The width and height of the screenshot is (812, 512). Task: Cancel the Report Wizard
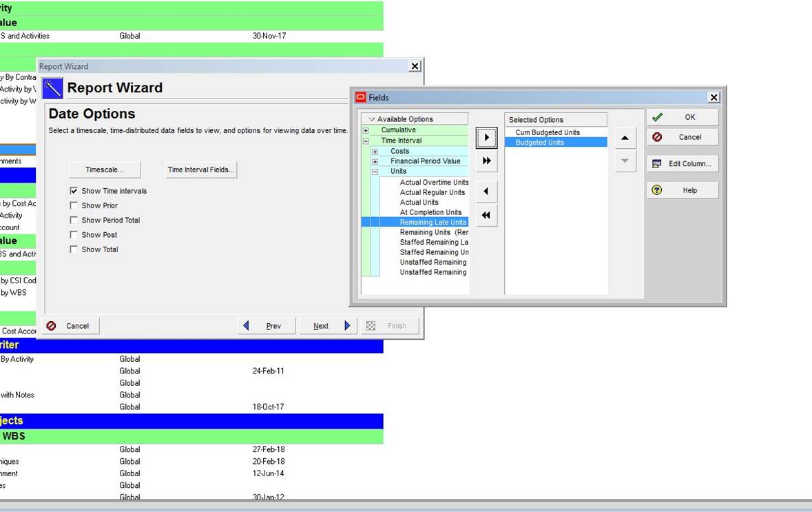click(x=71, y=326)
